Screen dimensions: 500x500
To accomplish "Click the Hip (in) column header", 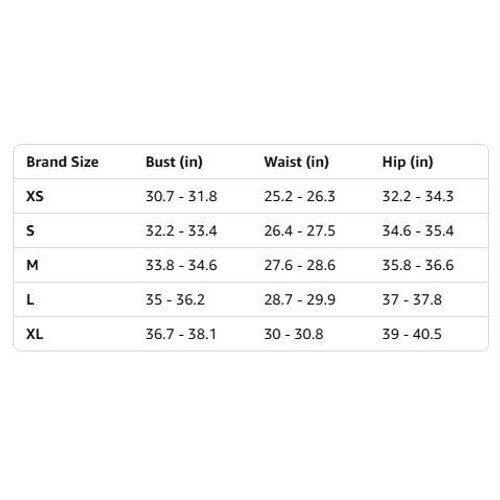I will pos(408,162).
